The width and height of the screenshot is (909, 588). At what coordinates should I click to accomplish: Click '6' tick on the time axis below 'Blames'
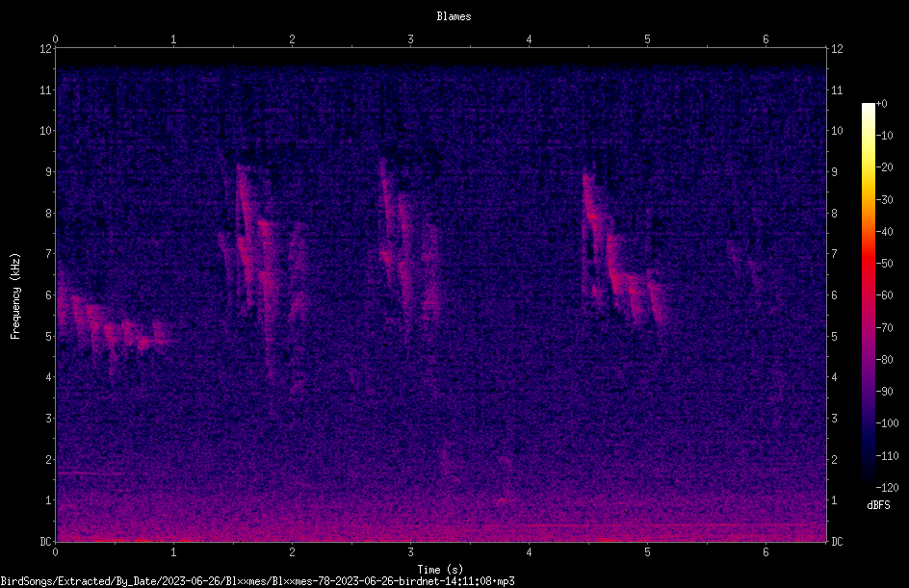click(x=766, y=39)
